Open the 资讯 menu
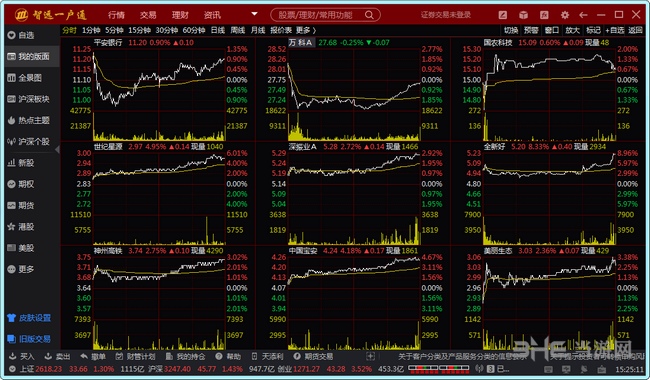650x380 pixels. [x=212, y=15]
